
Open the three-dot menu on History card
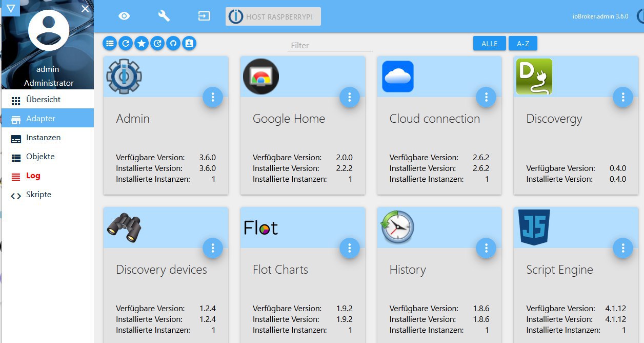pyautogui.click(x=486, y=248)
